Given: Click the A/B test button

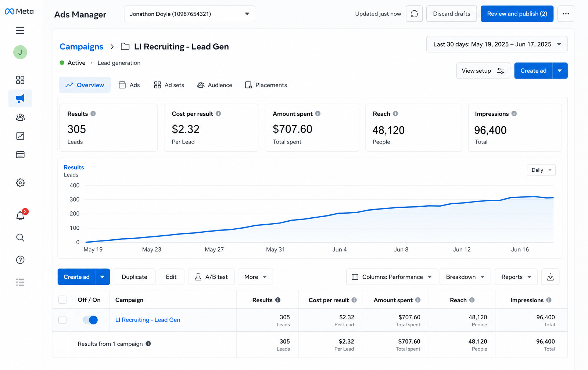Looking at the screenshot, I should [x=211, y=277].
